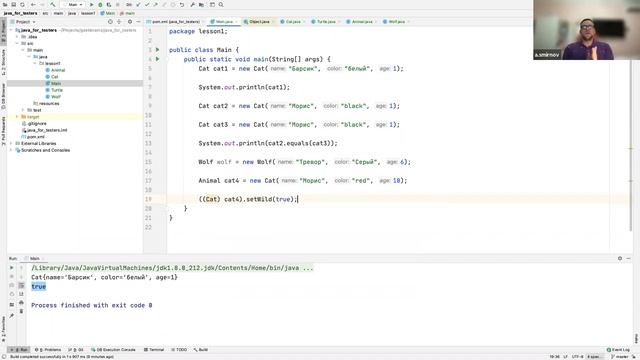Open Run panel settings gear
Viewport: 640px width, 360px height.
[x=620, y=258]
